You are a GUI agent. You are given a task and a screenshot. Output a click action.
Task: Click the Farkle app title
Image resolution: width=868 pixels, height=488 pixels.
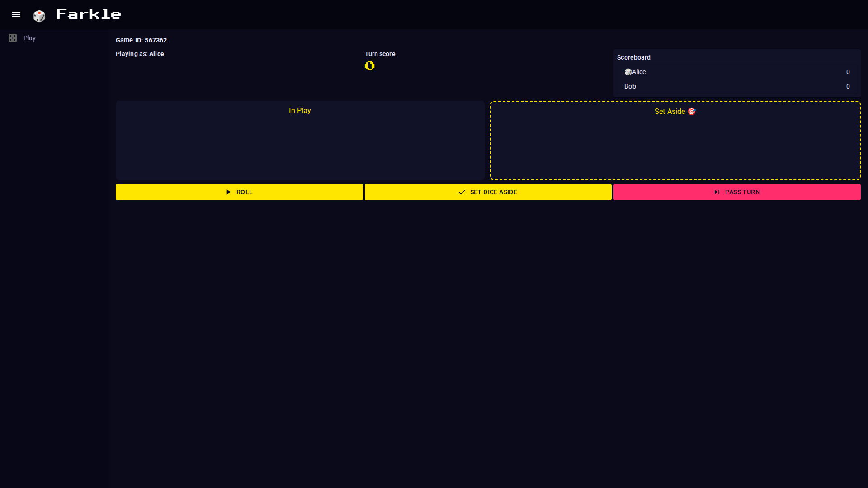click(89, 14)
